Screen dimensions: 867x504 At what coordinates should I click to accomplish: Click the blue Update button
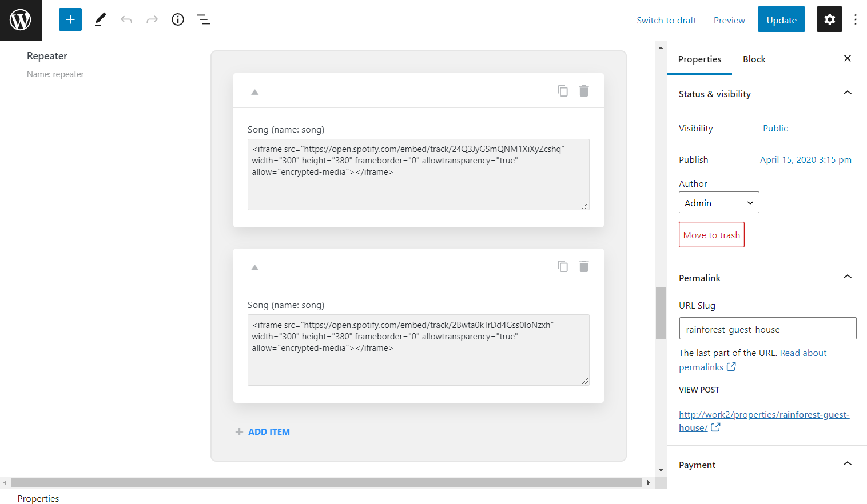[x=781, y=19]
